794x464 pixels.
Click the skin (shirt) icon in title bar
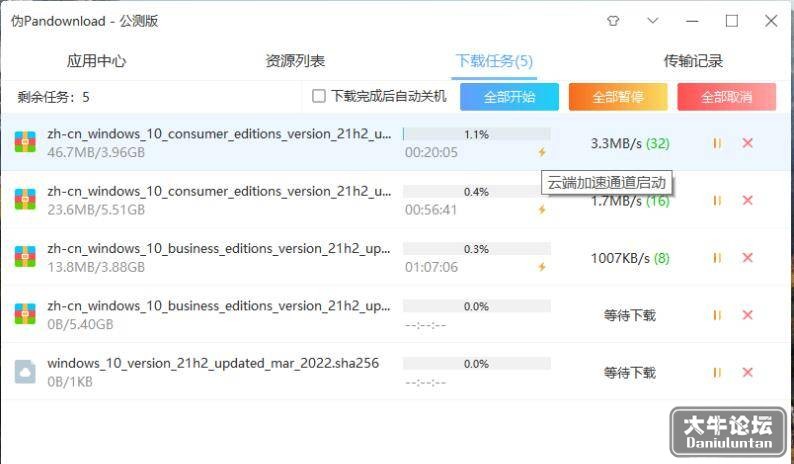click(x=613, y=21)
